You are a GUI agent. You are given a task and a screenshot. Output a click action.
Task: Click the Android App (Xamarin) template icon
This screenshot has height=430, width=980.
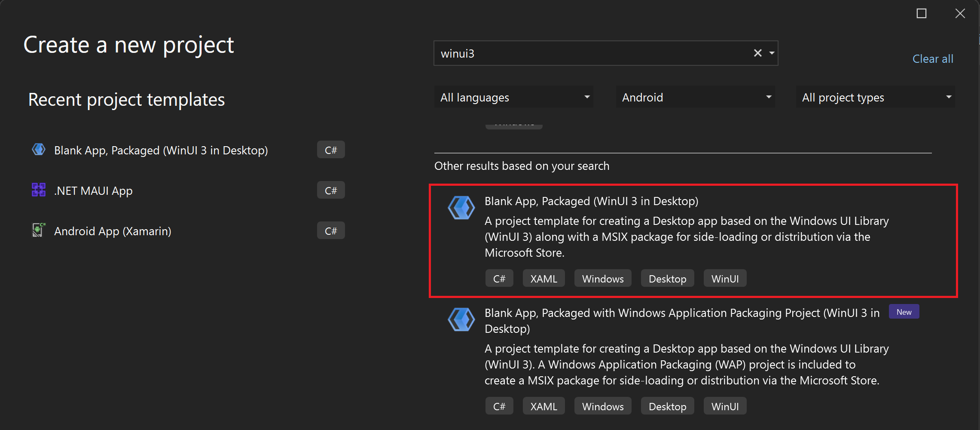[x=39, y=230]
